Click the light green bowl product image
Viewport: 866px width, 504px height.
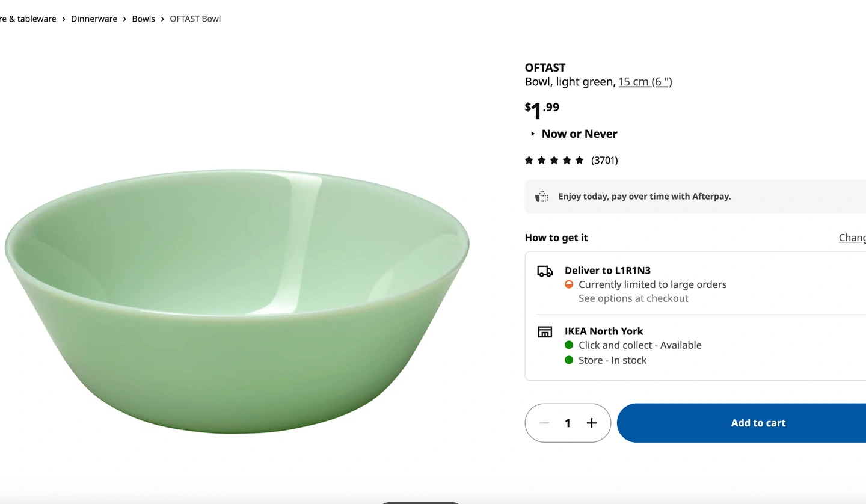237,301
